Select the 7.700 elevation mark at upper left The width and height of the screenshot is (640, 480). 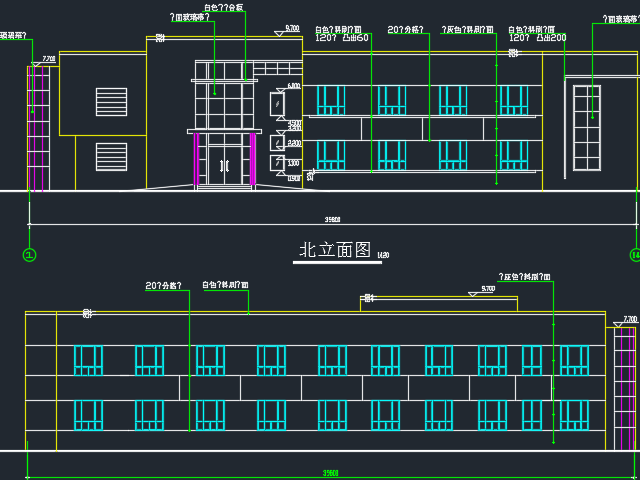tap(47, 60)
